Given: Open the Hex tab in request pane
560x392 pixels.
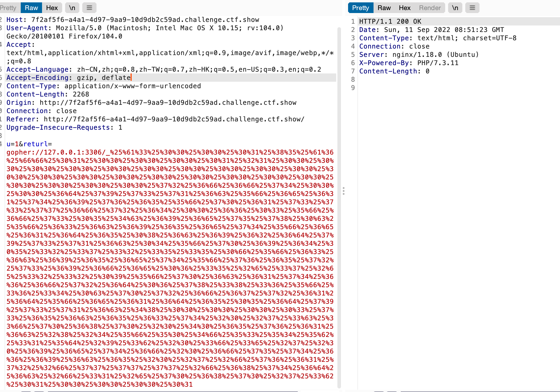Looking at the screenshot, I should (52, 8).
